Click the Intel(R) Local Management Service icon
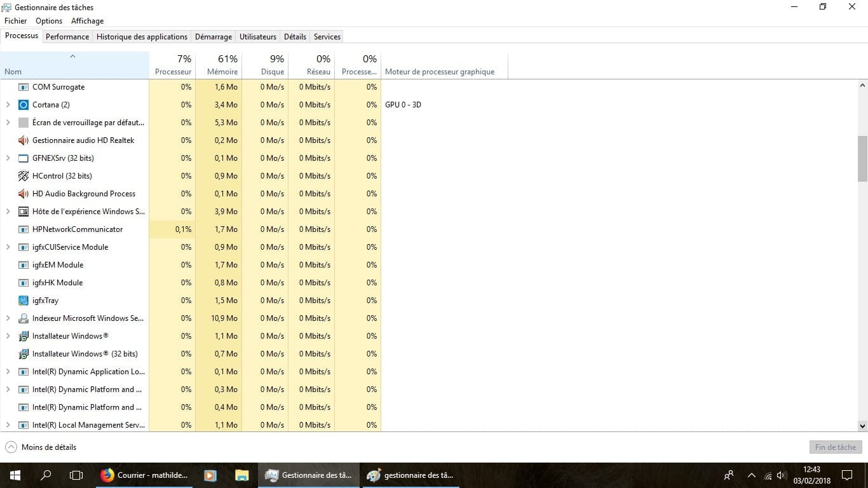 click(x=24, y=425)
